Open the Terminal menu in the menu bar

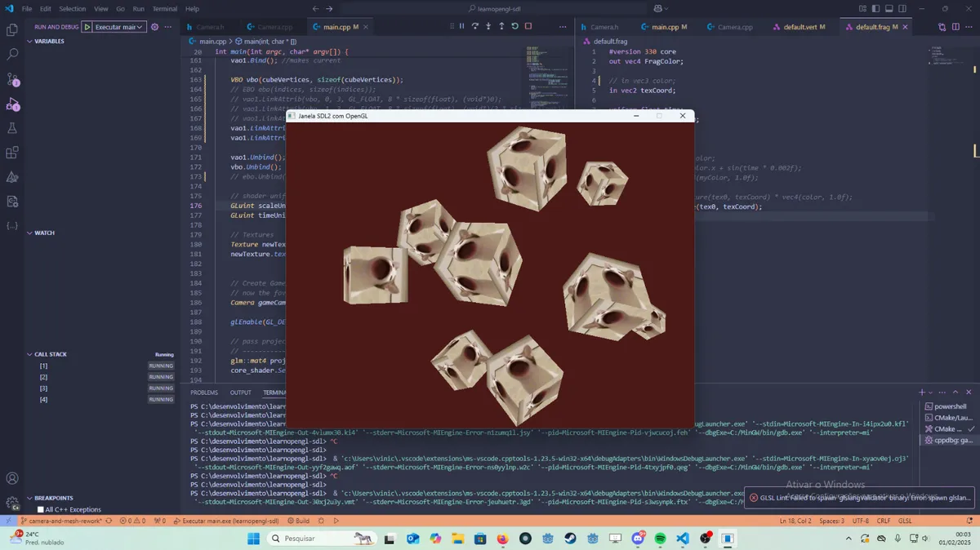point(164,9)
